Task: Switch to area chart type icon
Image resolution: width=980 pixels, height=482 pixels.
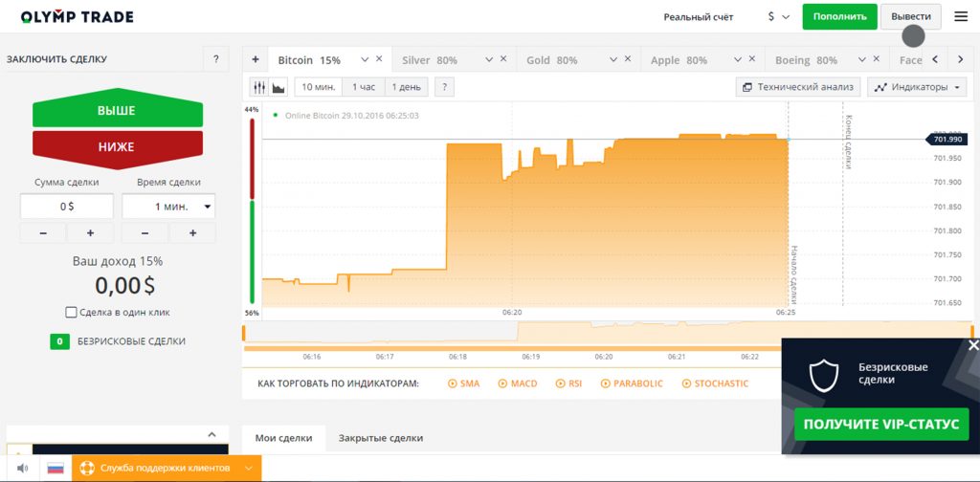Action: click(278, 87)
